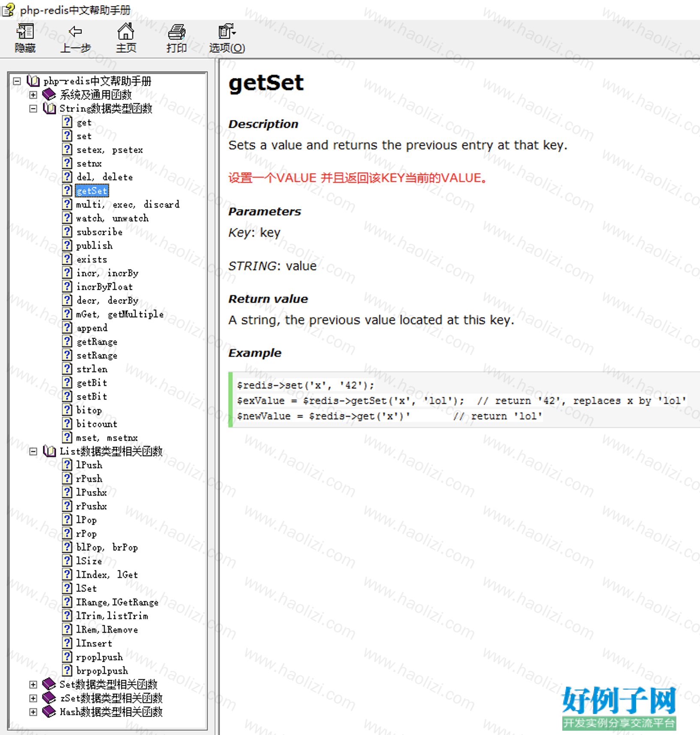The width and height of the screenshot is (700, 735).
Task: Click the help page icon next to brpoplpush
Action: [x=67, y=670]
